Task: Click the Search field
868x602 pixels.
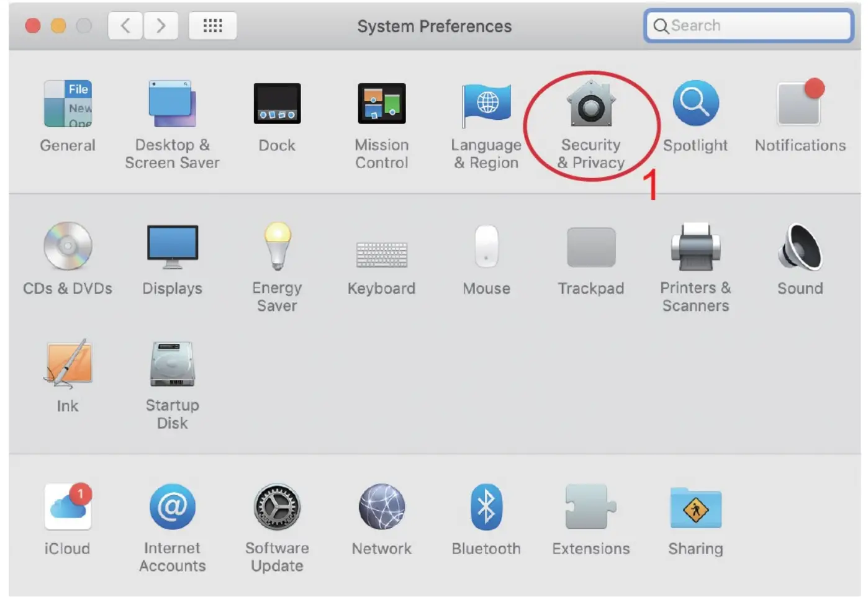Action: tap(749, 25)
